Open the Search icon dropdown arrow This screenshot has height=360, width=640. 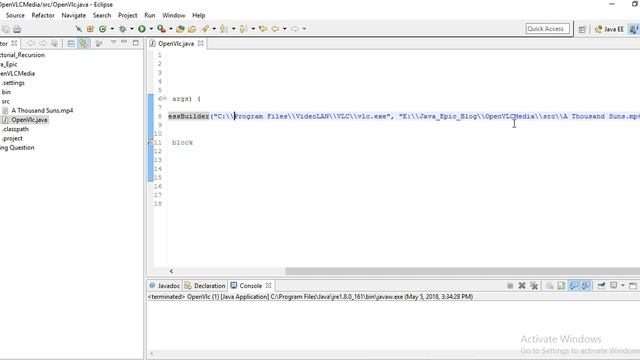[214, 29]
